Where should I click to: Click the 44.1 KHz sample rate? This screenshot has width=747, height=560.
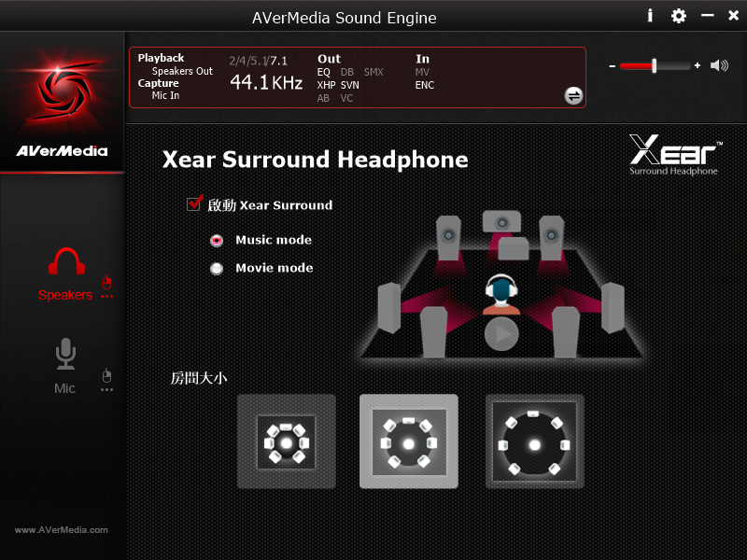[x=266, y=83]
